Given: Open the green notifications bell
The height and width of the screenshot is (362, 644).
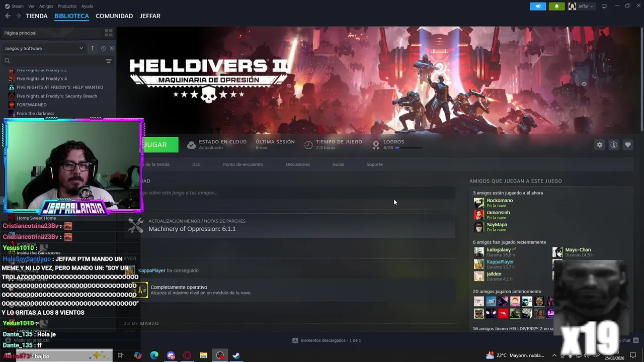Looking at the screenshot, I should point(556,6).
